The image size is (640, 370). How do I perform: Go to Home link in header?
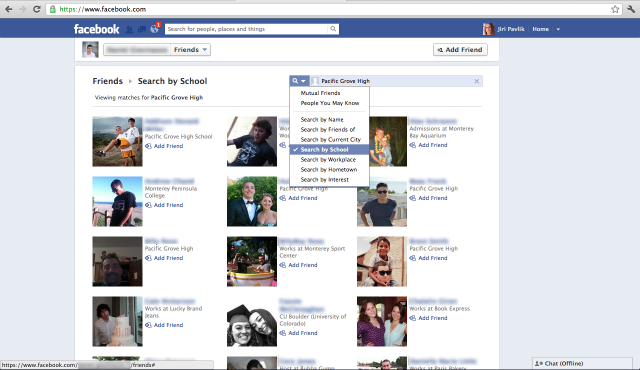pos(540,29)
